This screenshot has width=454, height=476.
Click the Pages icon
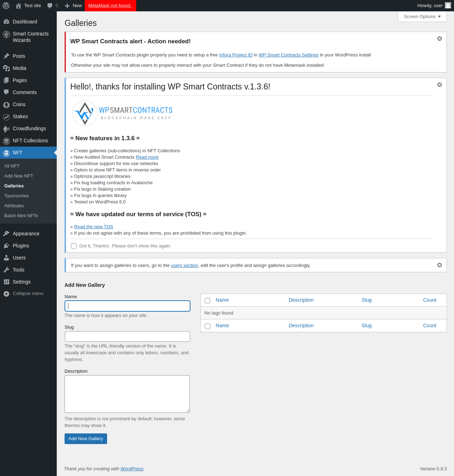[x=6, y=80]
